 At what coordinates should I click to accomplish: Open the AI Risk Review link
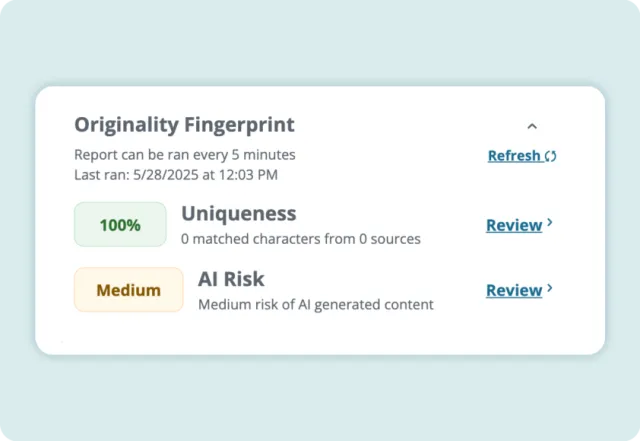(514, 290)
